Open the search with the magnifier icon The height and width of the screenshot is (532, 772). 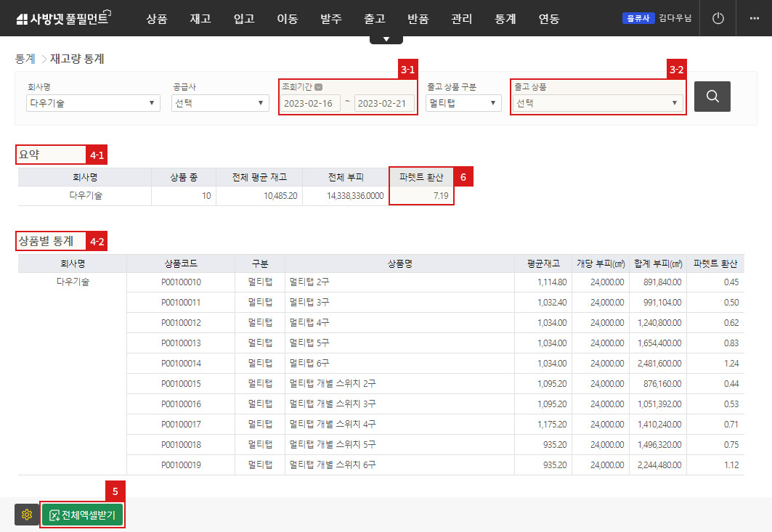pos(712,96)
